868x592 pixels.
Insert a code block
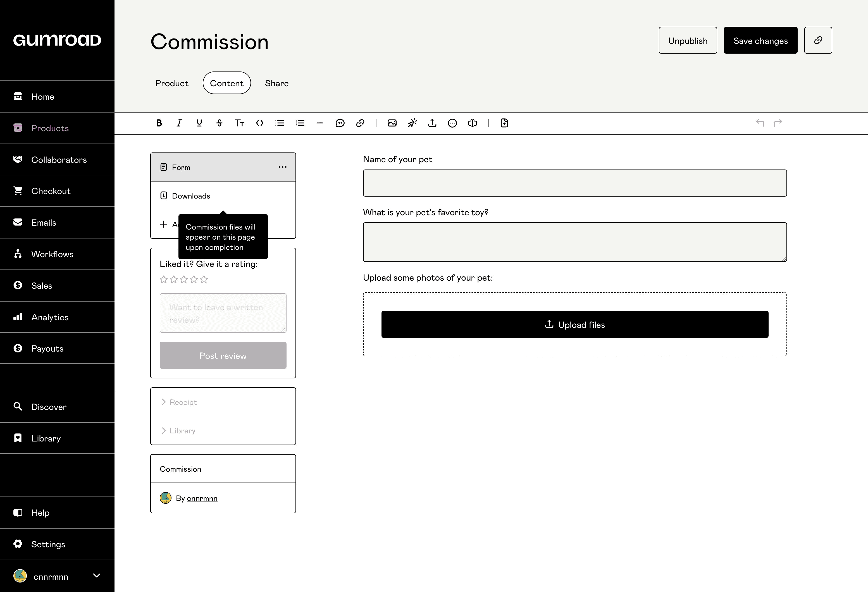coord(259,123)
